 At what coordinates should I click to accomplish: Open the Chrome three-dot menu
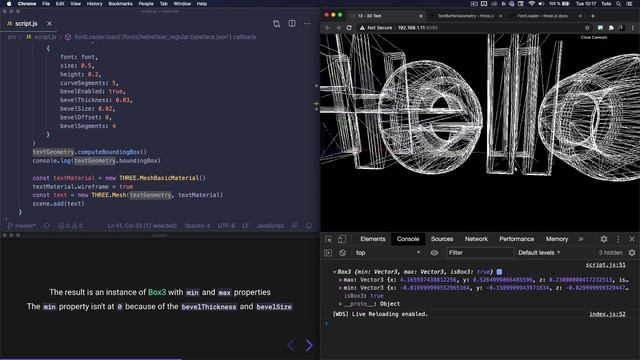click(633, 28)
